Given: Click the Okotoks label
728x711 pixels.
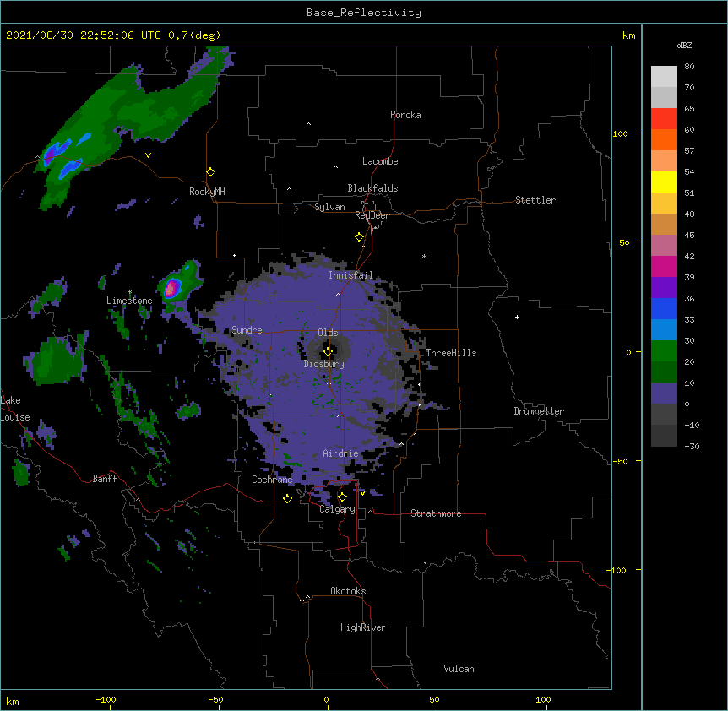Looking at the screenshot, I should pyautogui.click(x=348, y=591).
